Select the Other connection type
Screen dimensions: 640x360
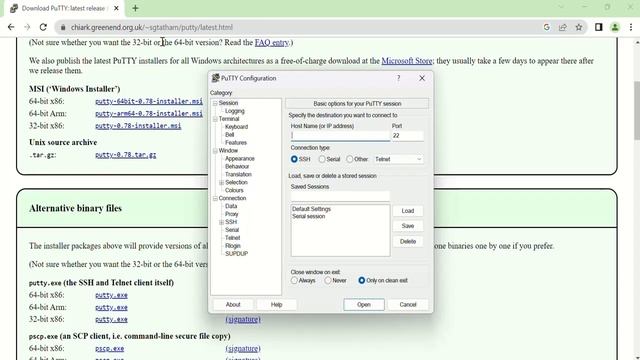pos(350,159)
